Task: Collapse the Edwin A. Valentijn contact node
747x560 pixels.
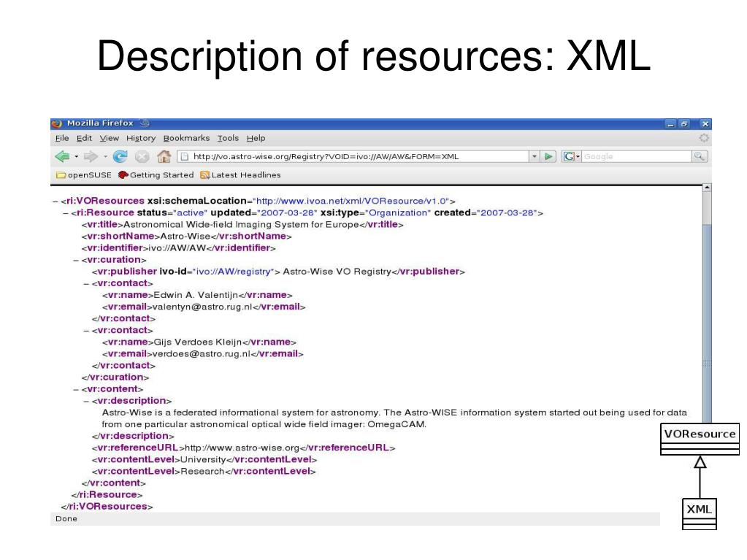Action: coord(86,284)
